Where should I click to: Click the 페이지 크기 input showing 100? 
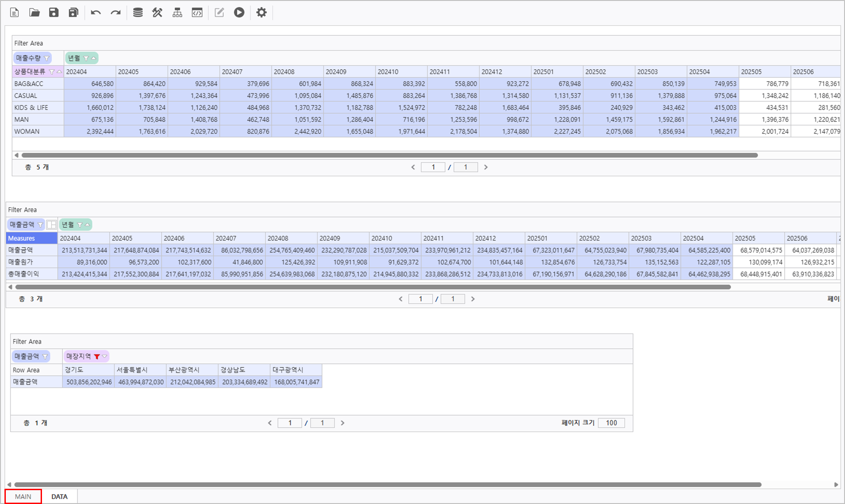coord(611,423)
